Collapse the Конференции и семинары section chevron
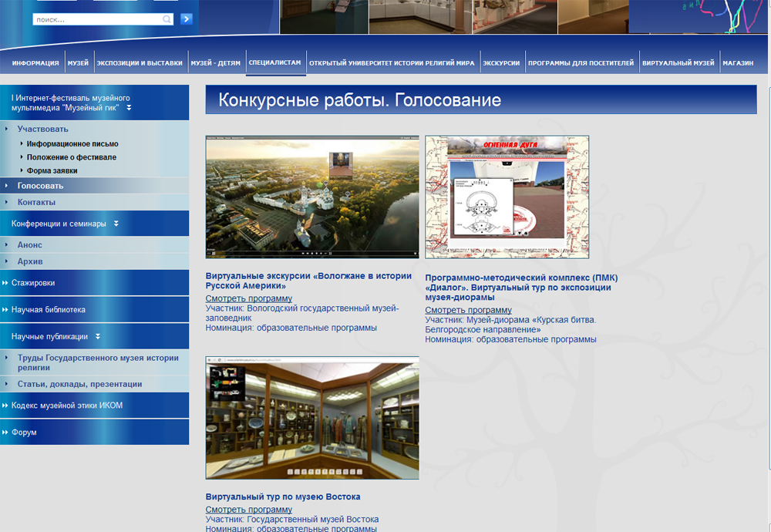The height and width of the screenshot is (532, 771). (x=116, y=224)
